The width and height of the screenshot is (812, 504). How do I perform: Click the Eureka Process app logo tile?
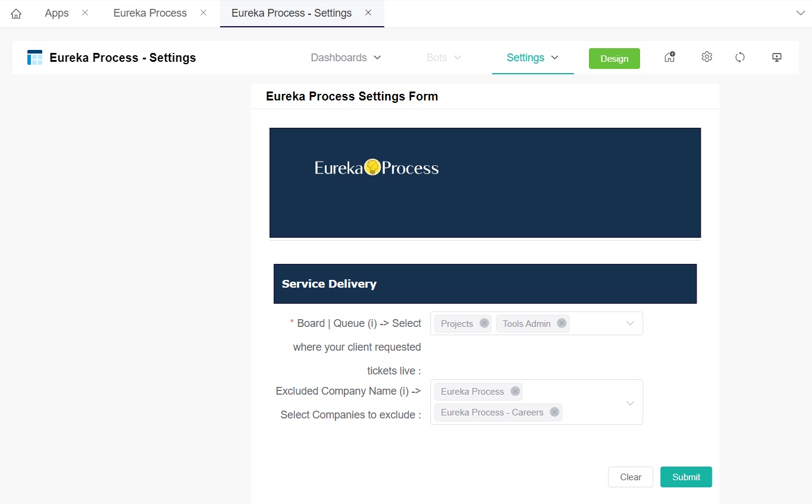tap(35, 57)
